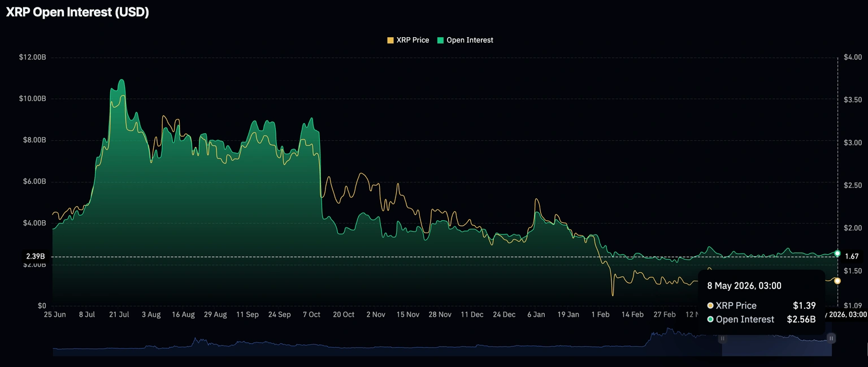Click the tooltip Open Interest value $2.56B

pyautogui.click(x=801, y=320)
